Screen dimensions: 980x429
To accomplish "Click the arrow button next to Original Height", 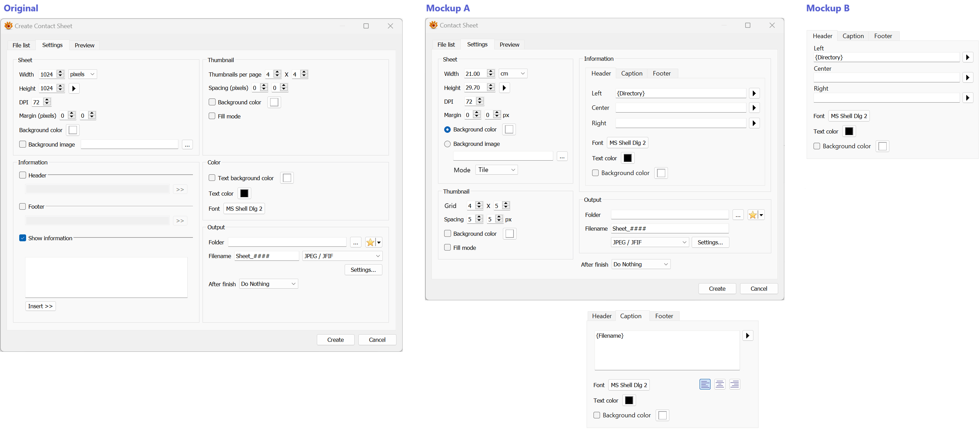I will tap(74, 89).
